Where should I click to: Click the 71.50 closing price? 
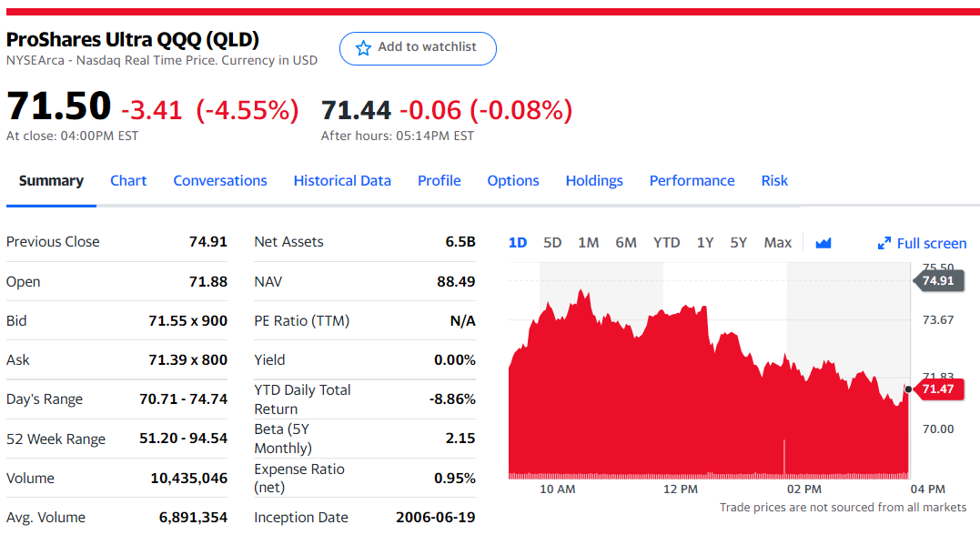(x=59, y=106)
